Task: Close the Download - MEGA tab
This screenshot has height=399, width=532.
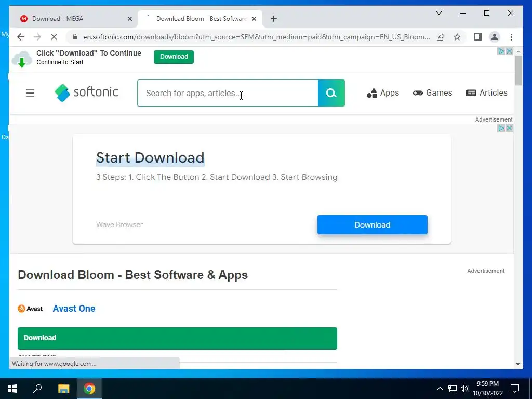Action: (129, 19)
